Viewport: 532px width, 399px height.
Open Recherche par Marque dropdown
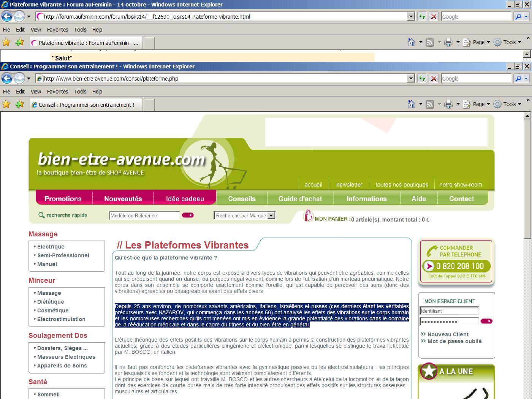click(271, 215)
